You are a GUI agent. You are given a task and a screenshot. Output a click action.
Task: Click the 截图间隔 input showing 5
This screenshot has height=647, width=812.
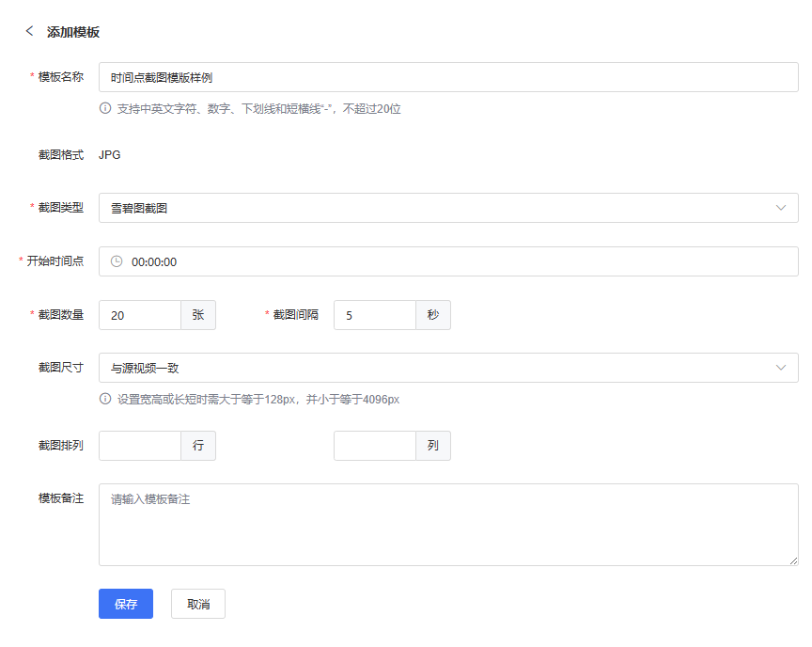tap(374, 315)
